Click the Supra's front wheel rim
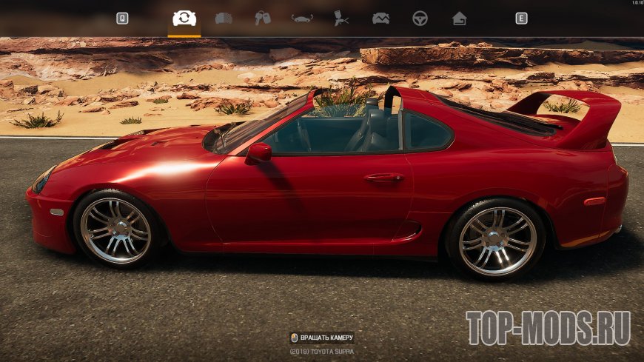 click(x=115, y=229)
